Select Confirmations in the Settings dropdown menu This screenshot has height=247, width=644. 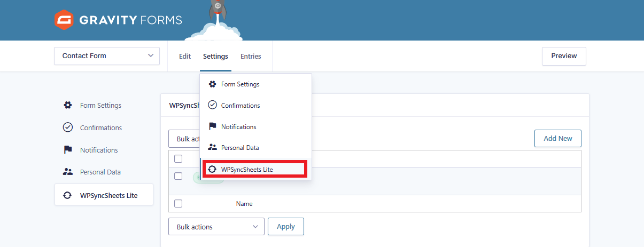point(240,106)
